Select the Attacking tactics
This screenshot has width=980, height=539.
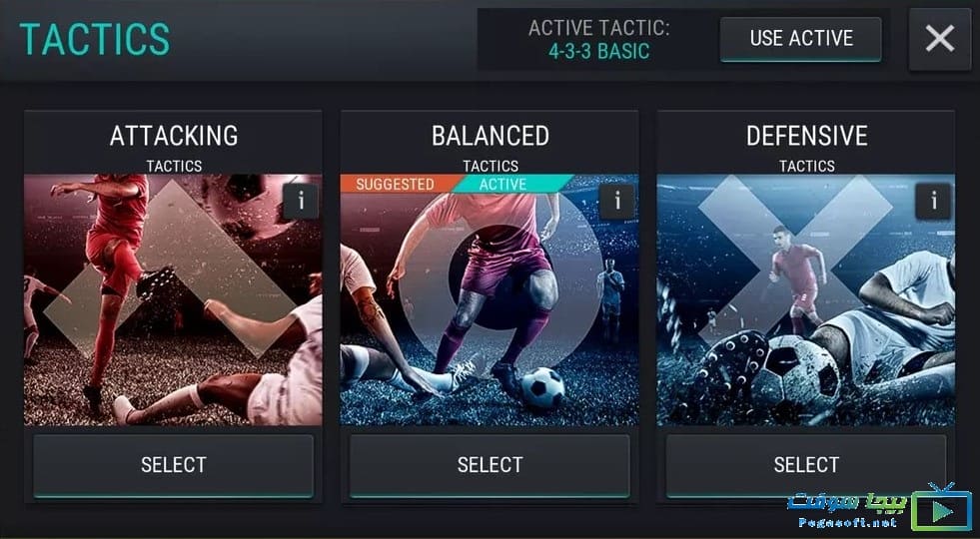[173, 466]
